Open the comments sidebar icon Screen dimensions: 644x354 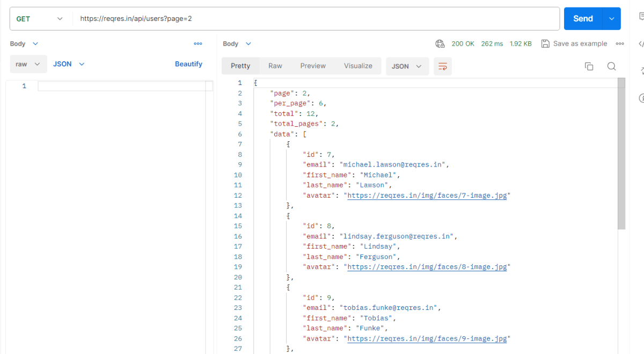tap(641, 17)
